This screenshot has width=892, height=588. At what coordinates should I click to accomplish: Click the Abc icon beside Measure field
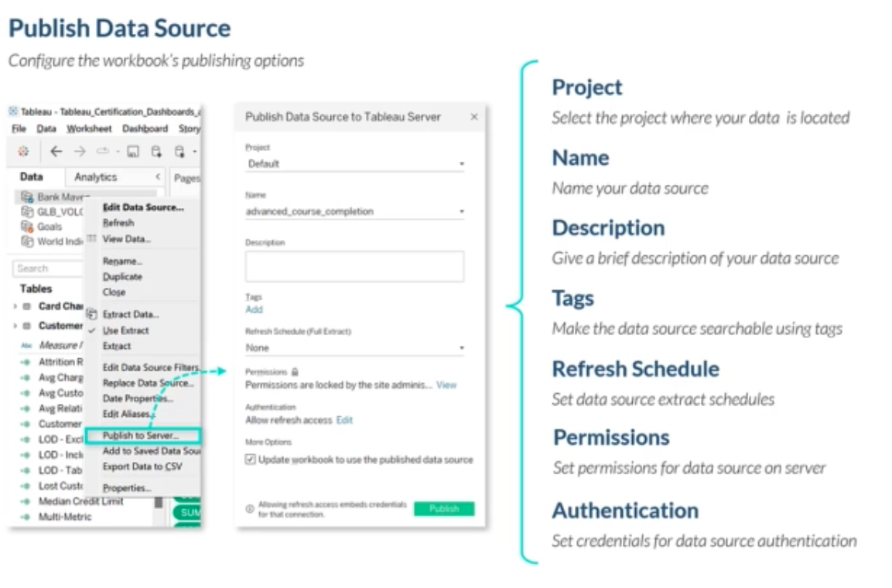click(26, 345)
